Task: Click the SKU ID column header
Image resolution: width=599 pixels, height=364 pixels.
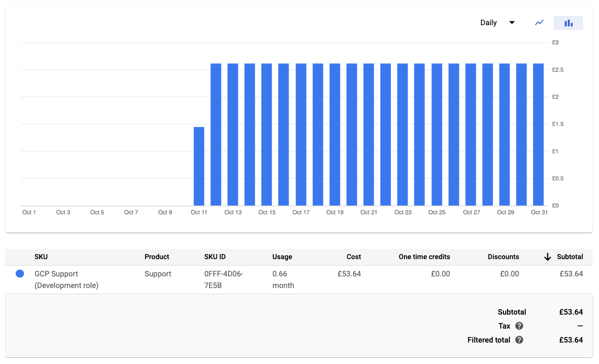Action: point(215,257)
